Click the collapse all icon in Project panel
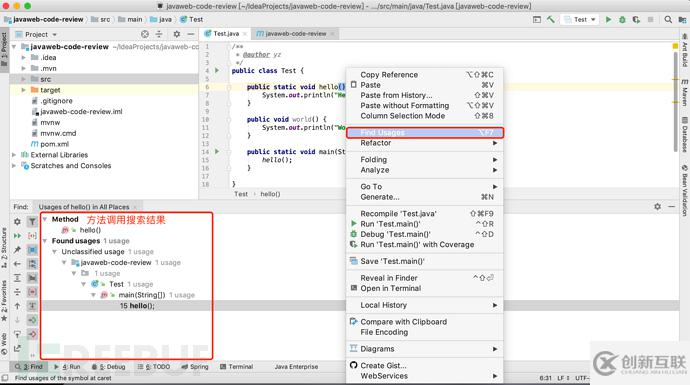The width and height of the screenshot is (690, 385). tap(159, 34)
